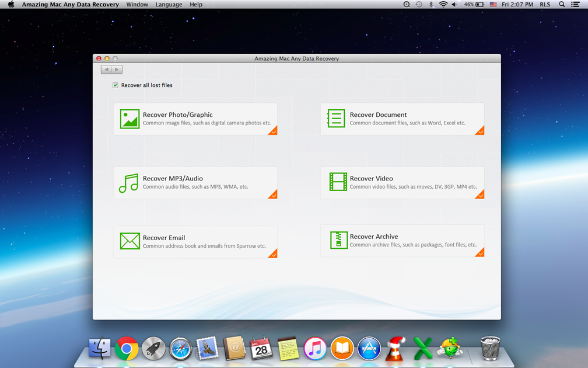Screen dimensions: 588x368
Task: Click the forward arrow navigation button
Action: (x=117, y=70)
